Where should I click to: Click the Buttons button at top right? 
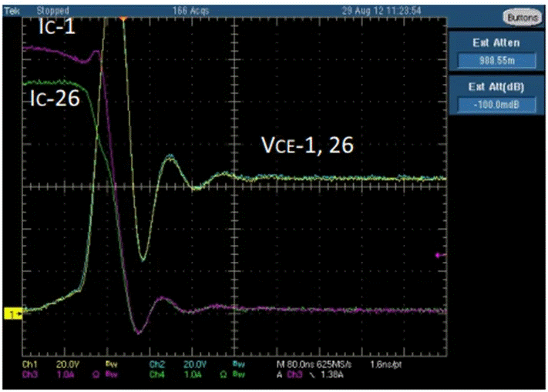coord(522,17)
